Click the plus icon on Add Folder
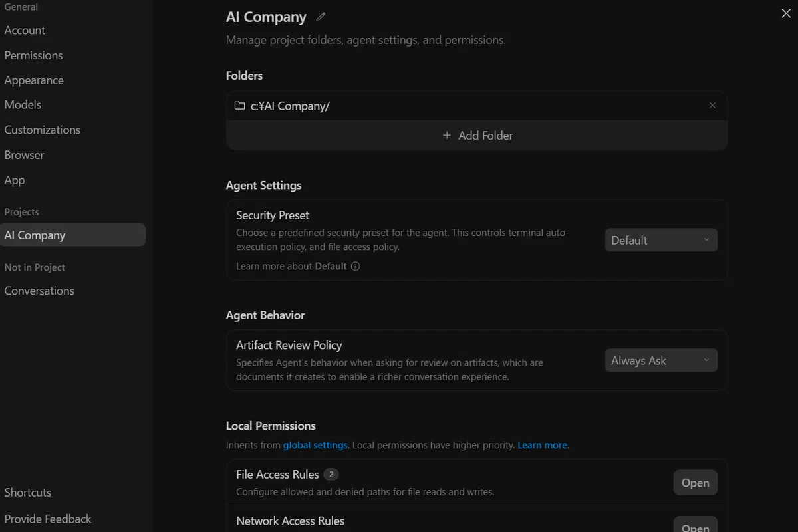This screenshot has height=532, width=798. click(x=447, y=135)
